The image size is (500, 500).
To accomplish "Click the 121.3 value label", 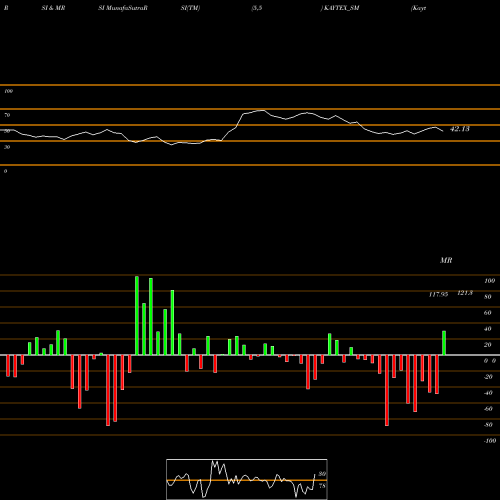I will [465, 293].
